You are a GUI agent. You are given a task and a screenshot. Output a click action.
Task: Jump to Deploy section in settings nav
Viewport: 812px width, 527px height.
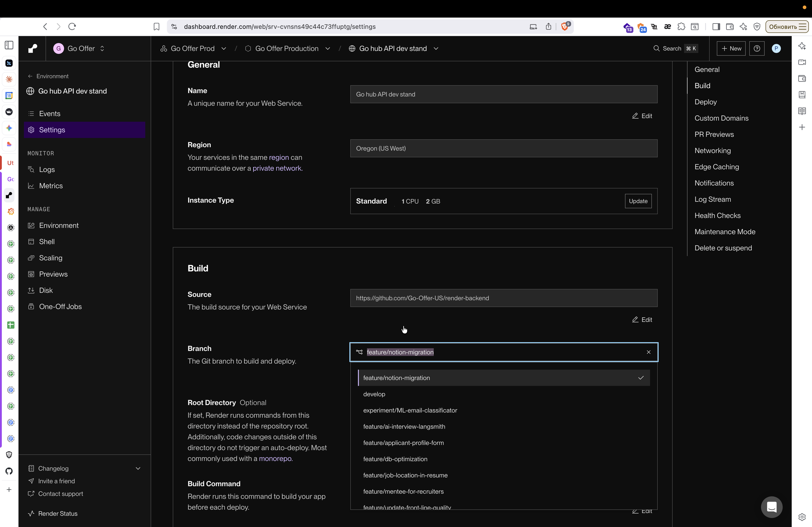pyautogui.click(x=706, y=102)
